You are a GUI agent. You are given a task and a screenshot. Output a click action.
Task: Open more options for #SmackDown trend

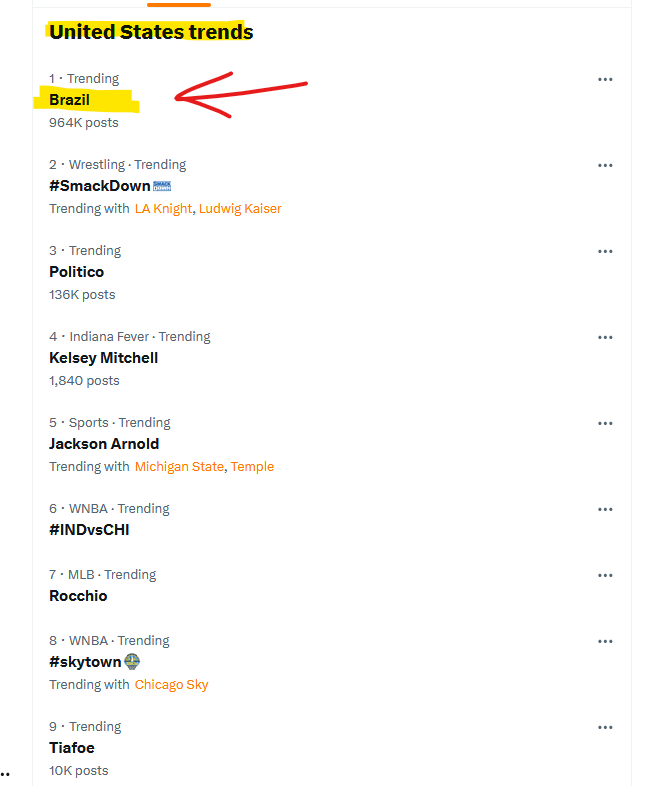coord(605,165)
